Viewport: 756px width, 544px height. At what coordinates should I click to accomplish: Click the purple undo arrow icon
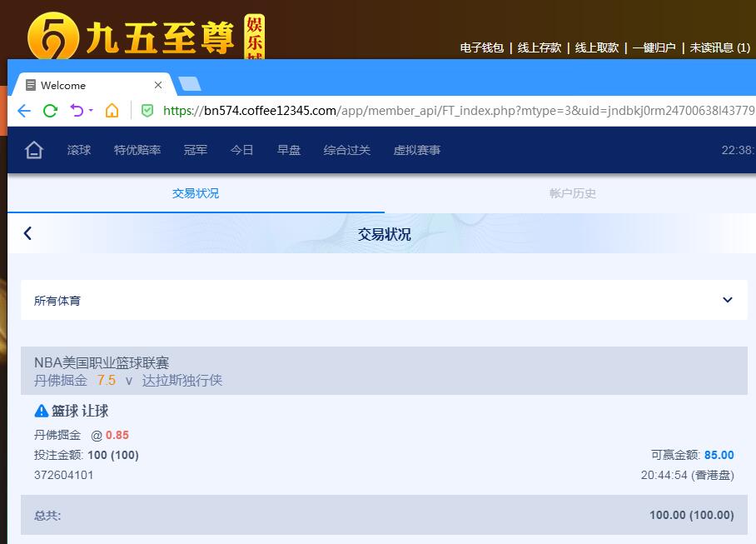click(x=77, y=111)
